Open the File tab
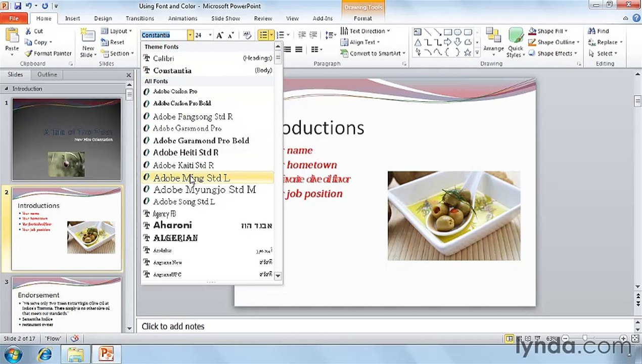642x364 pixels. 14,18
